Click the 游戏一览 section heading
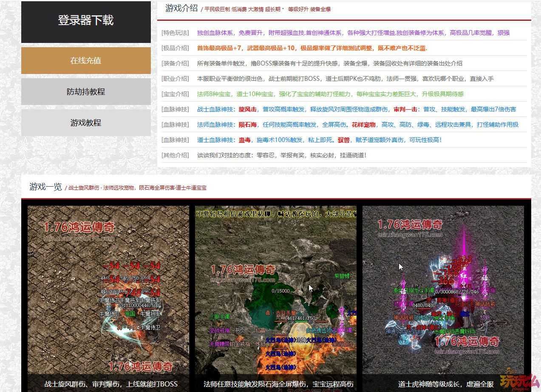 (x=45, y=187)
